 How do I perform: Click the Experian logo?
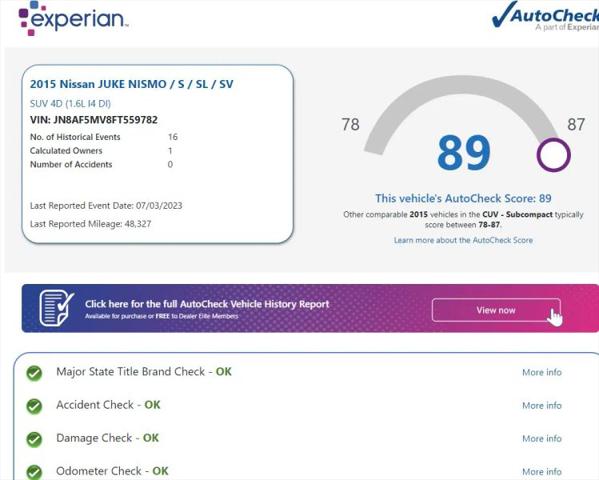tap(73, 18)
